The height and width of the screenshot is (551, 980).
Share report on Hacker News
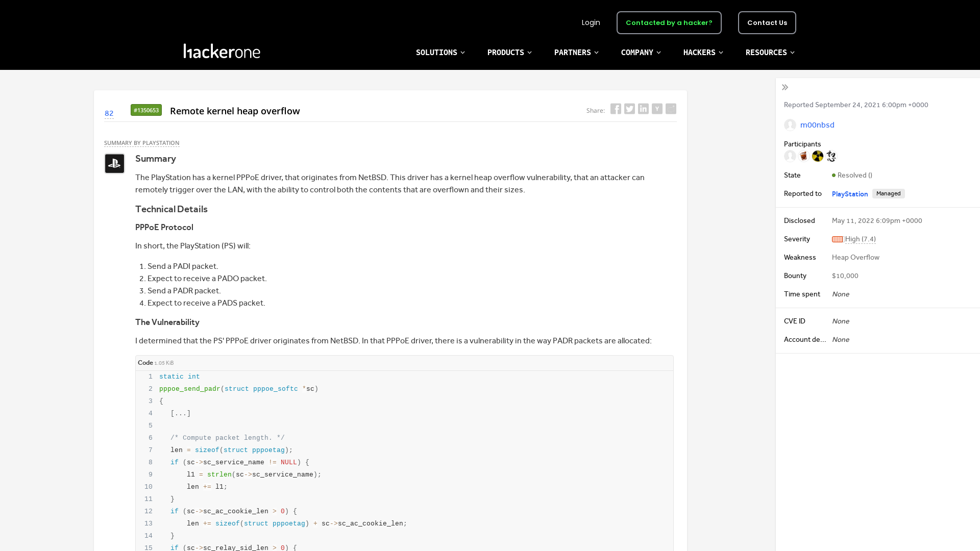[657, 109]
